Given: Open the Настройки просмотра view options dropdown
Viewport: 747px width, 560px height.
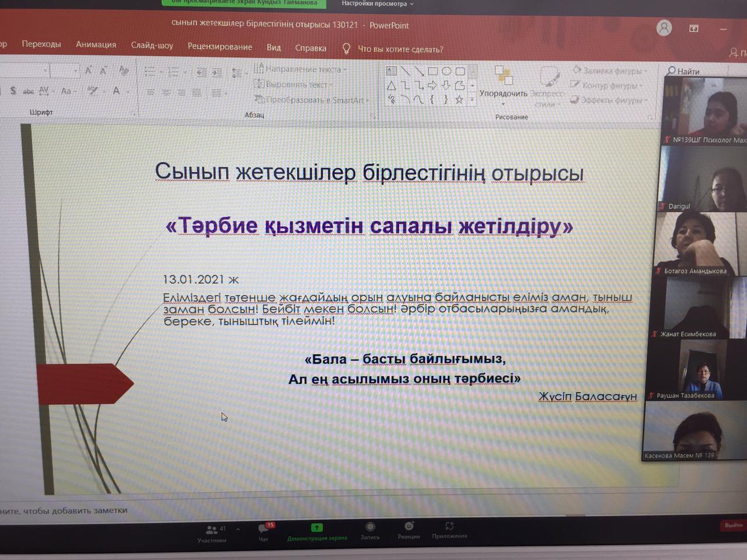Looking at the screenshot, I should pos(377,3).
